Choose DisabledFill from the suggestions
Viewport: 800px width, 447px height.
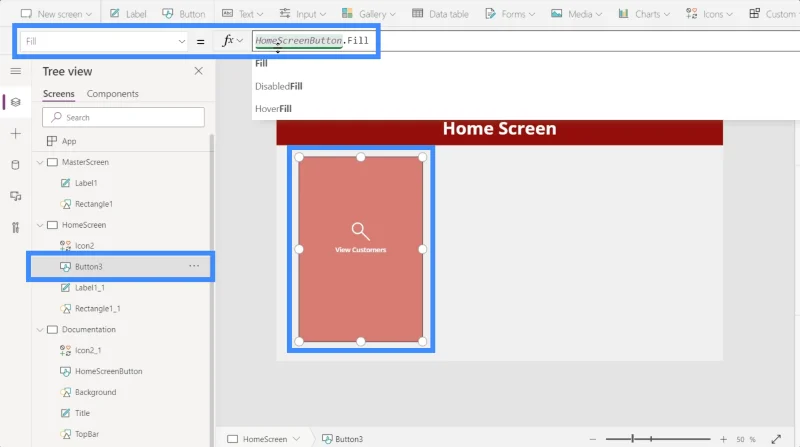point(279,86)
